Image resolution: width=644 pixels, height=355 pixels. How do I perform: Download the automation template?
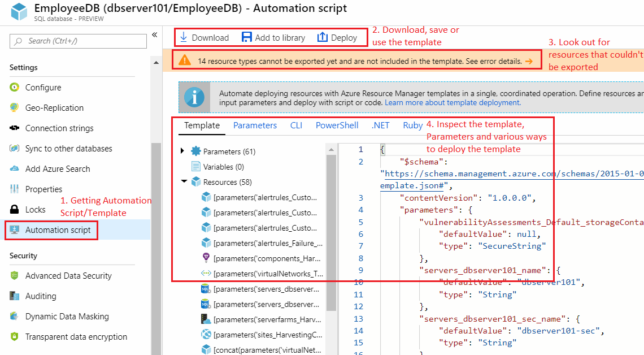[204, 37]
